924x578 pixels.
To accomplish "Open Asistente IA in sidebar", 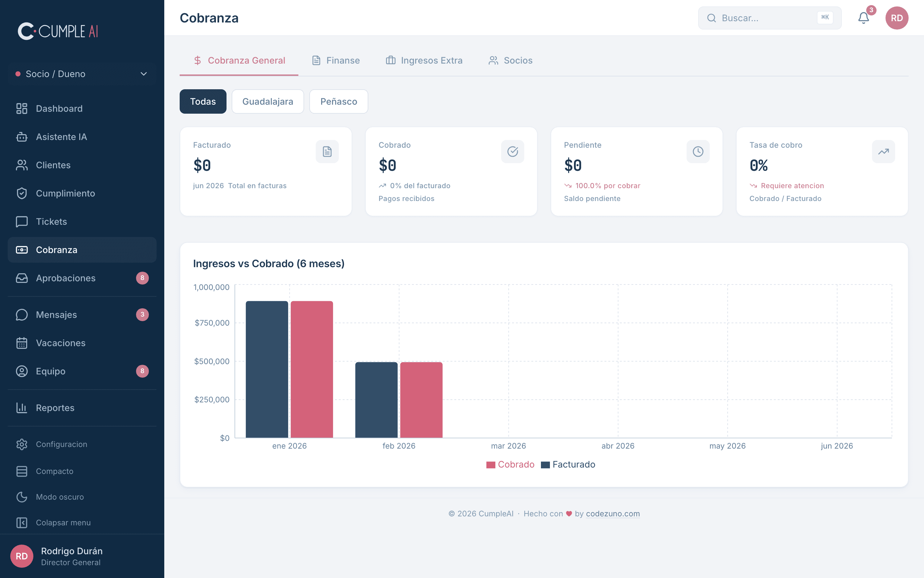I will pyautogui.click(x=82, y=137).
